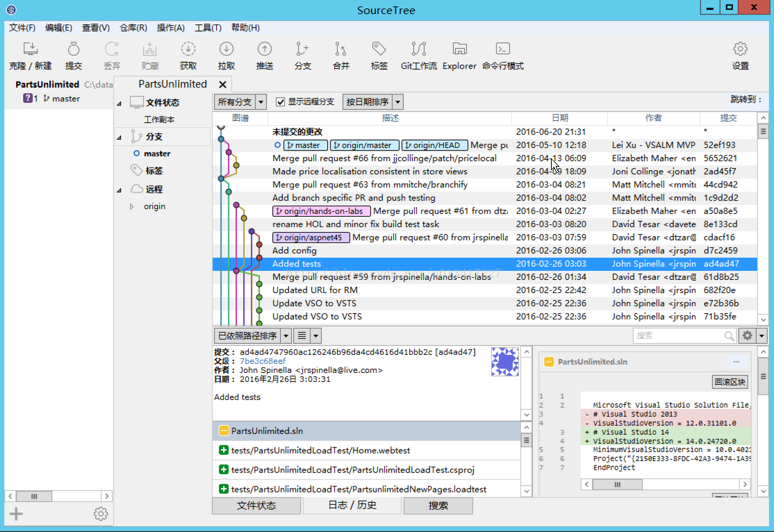Select file PartsUnlimitedLoadTest.csproj in list
The image size is (774, 532).
tap(366, 469)
